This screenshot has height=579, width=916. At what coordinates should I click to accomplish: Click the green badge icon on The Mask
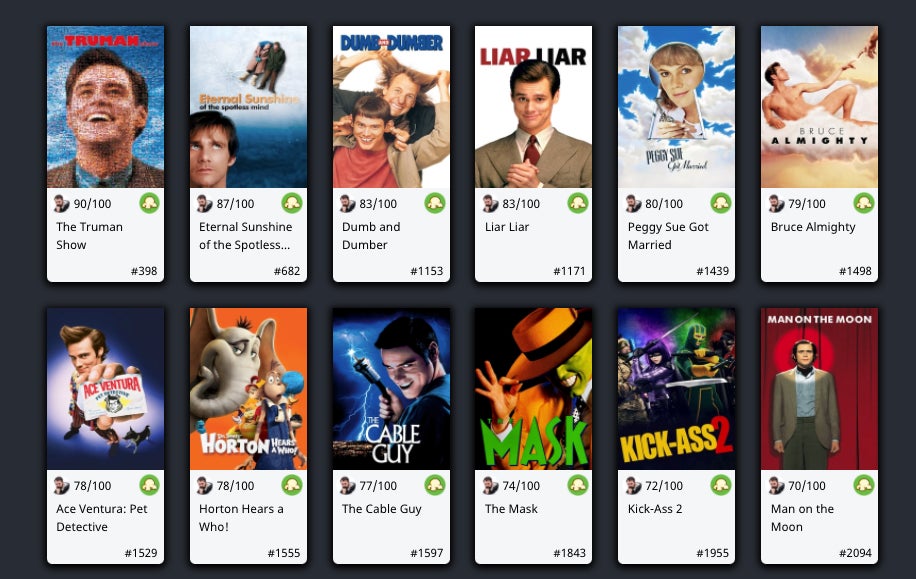[578, 485]
